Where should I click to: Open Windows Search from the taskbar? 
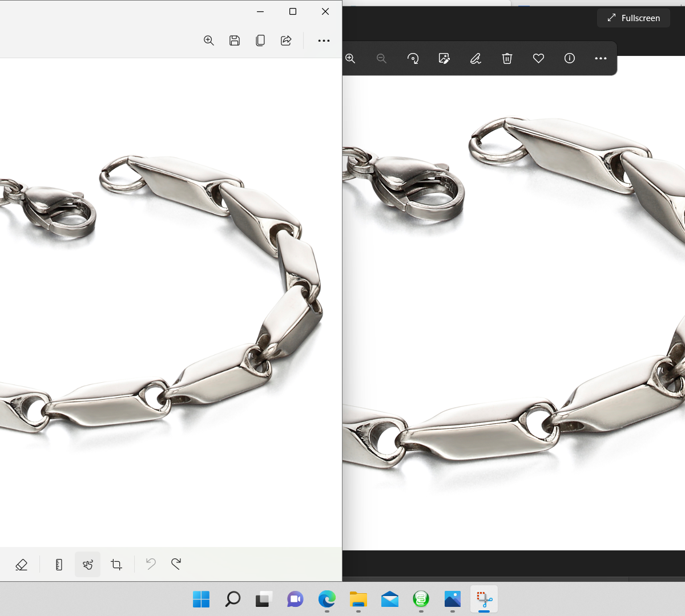[x=233, y=599]
